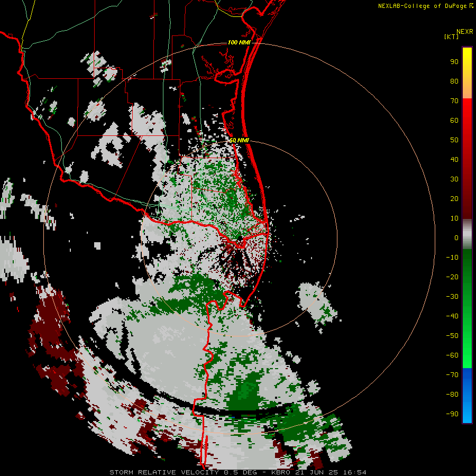Screen dimensions: 476x476
Task: Click the -30 knot scale value
Action: [x=452, y=297]
